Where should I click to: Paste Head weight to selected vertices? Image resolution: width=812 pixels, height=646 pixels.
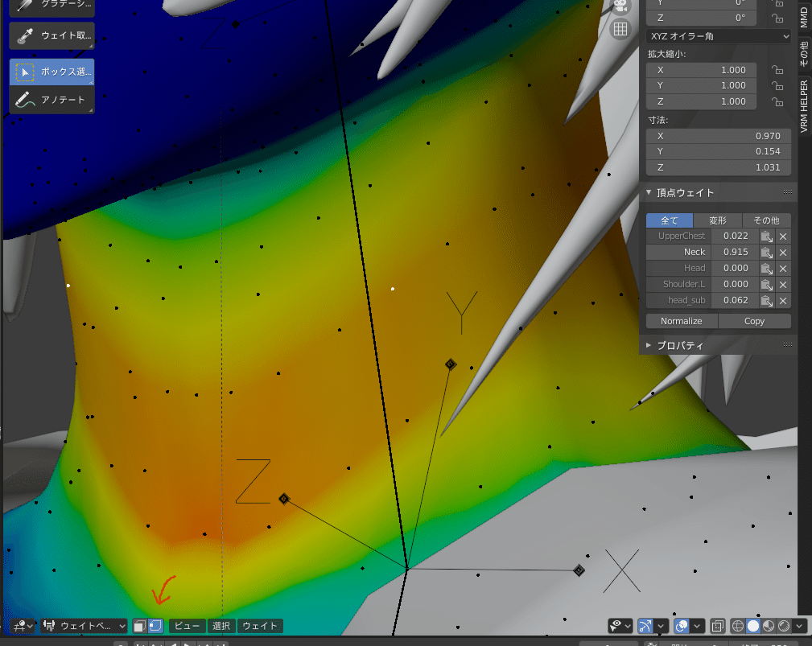point(767,269)
